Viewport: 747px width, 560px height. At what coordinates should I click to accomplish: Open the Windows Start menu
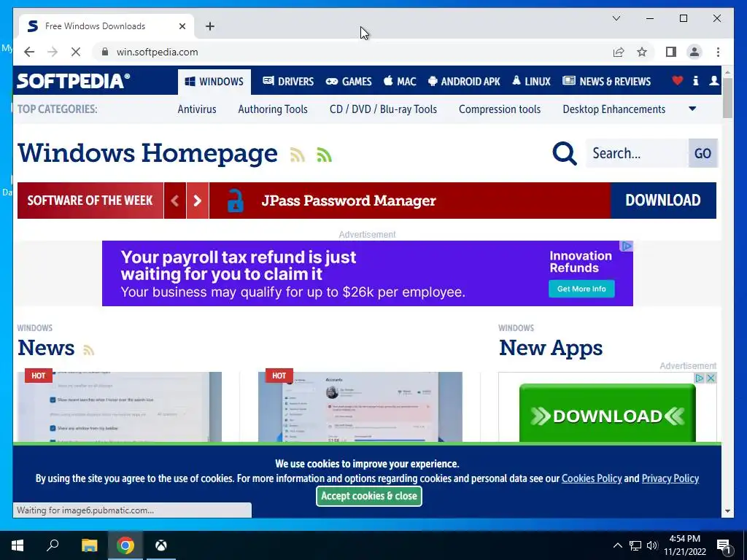[18, 545]
